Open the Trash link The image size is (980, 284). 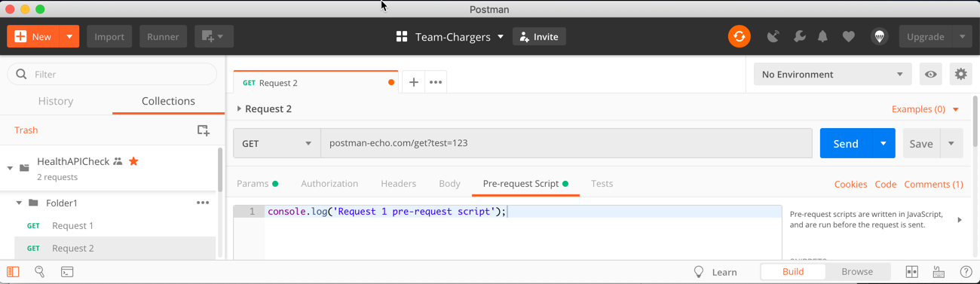[x=26, y=130]
